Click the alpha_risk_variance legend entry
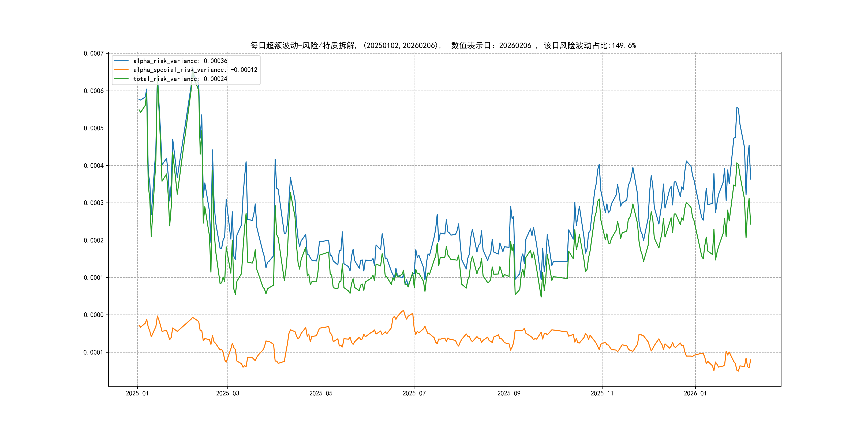This screenshot has height=434, width=868. pos(180,61)
